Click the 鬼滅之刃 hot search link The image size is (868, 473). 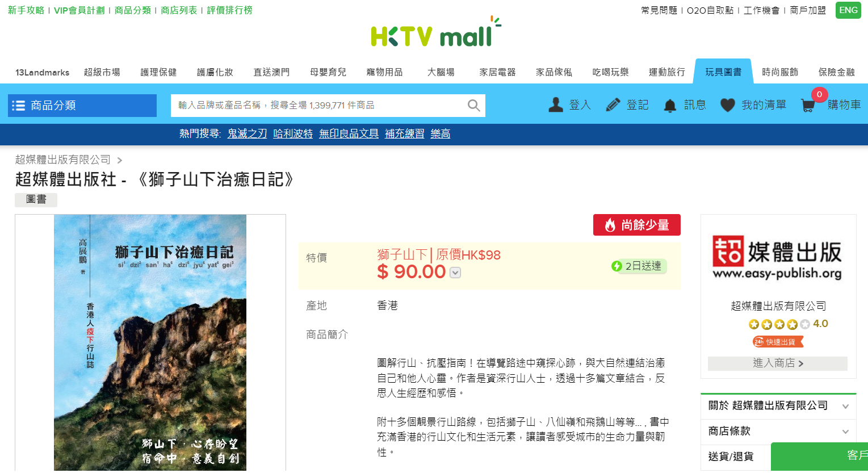tap(247, 133)
